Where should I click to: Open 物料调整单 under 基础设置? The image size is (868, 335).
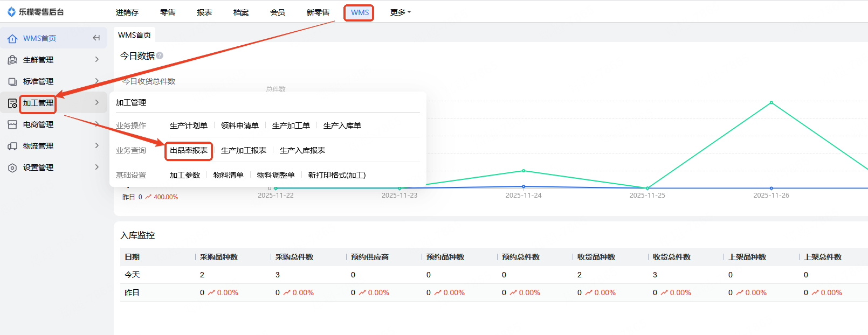pyautogui.click(x=276, y=175)
